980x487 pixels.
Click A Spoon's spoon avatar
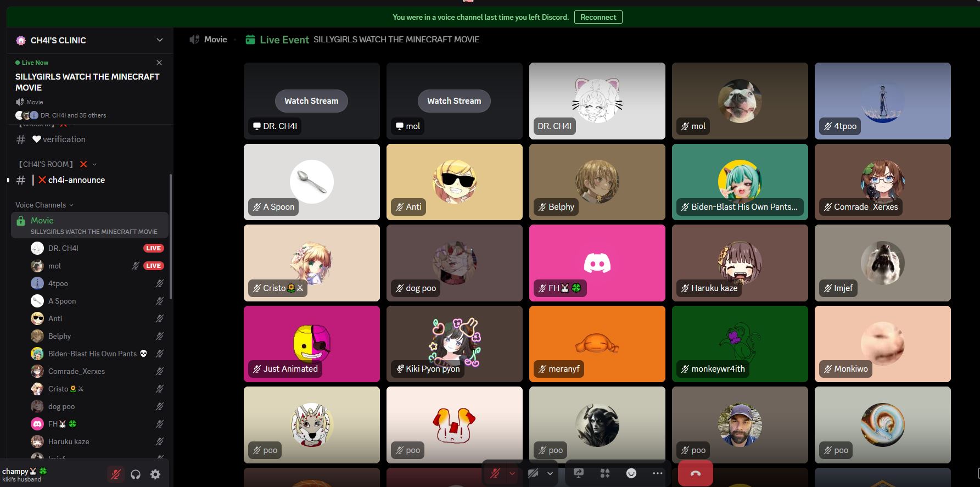pyautogui.click(x=312, y=182)
